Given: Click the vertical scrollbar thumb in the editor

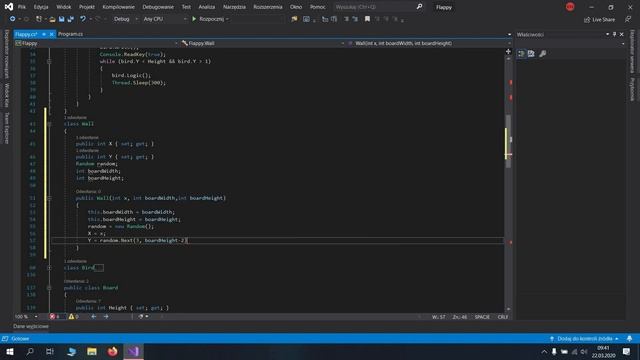Looking at the screenshot, I should point(509,141).
